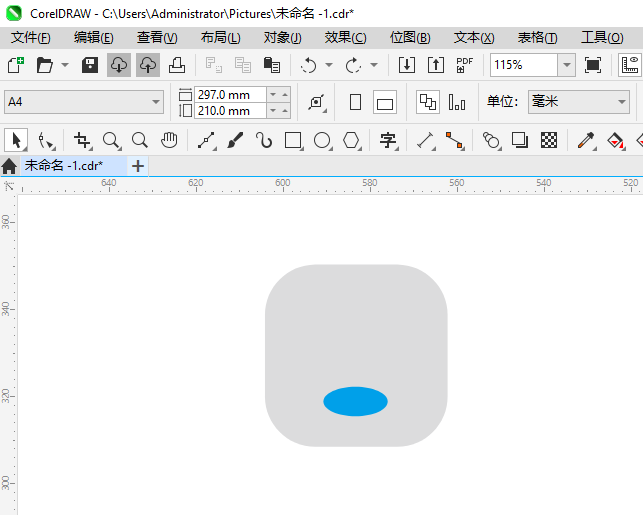Select the Pan hand tool

[169, 140]
